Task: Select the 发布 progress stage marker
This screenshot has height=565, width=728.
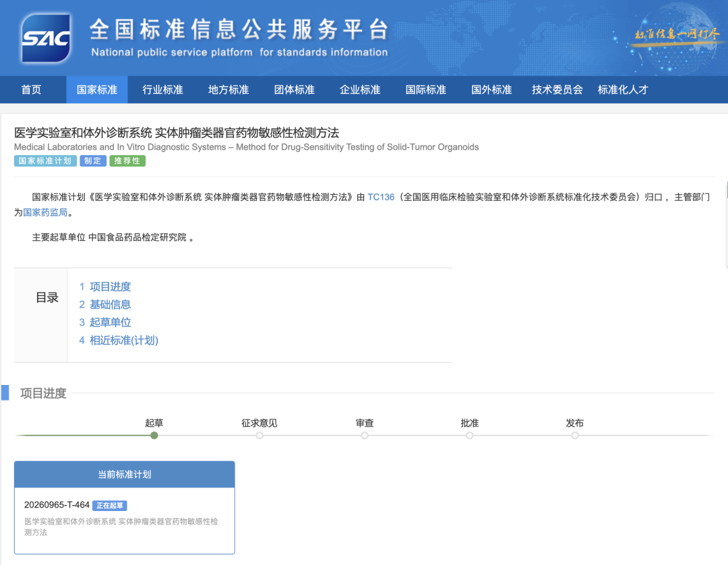Action: coord(575,435)
